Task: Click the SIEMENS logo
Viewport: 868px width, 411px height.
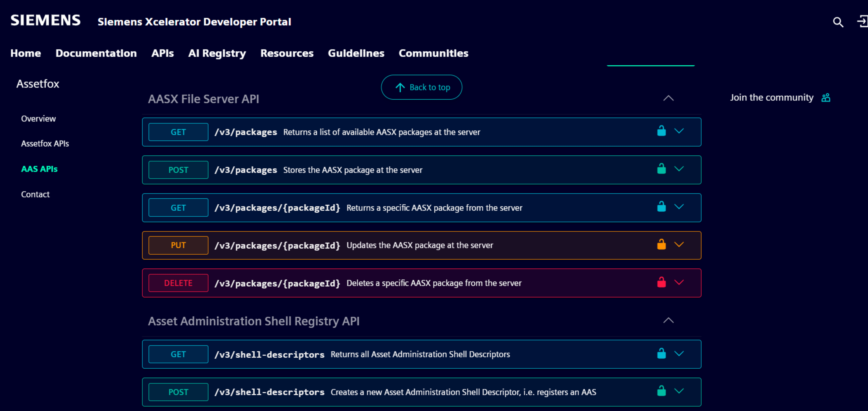Action: 45,20
